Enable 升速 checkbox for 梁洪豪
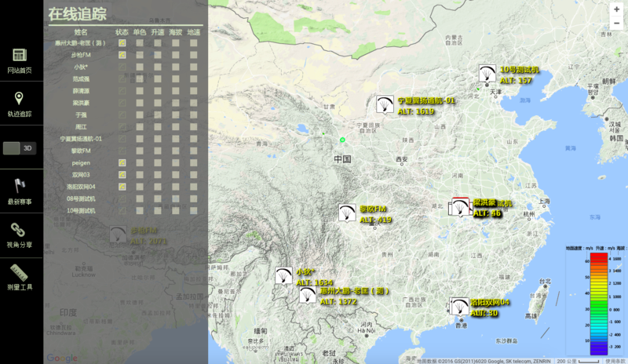 [x=158, y=103]
